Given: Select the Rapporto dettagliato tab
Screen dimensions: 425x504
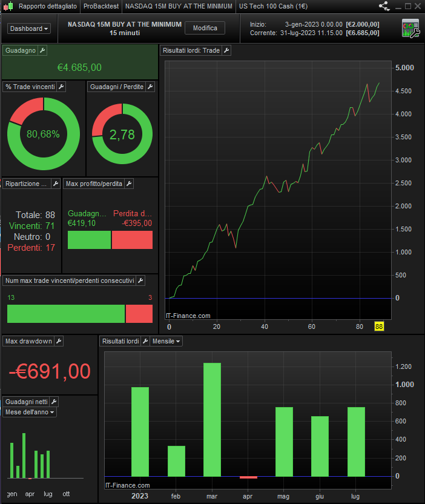Looking at the screenshot, I should (48, 6).
